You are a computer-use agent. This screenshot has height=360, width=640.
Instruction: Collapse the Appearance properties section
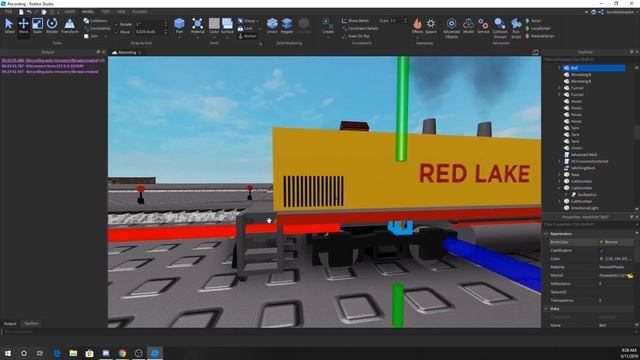pos(546,233)
